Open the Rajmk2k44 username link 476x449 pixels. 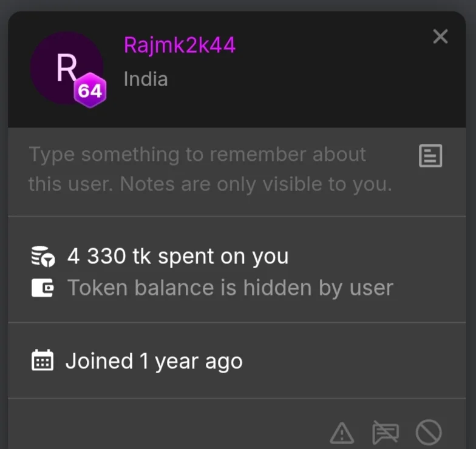(x=180, y=45)
